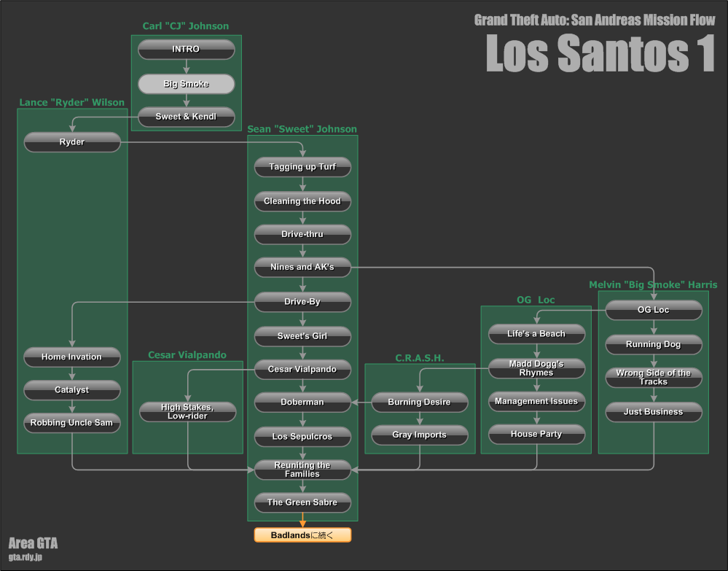
Task: Click the Robbing Uncle Sam node
Action: [x=72, y=423]
